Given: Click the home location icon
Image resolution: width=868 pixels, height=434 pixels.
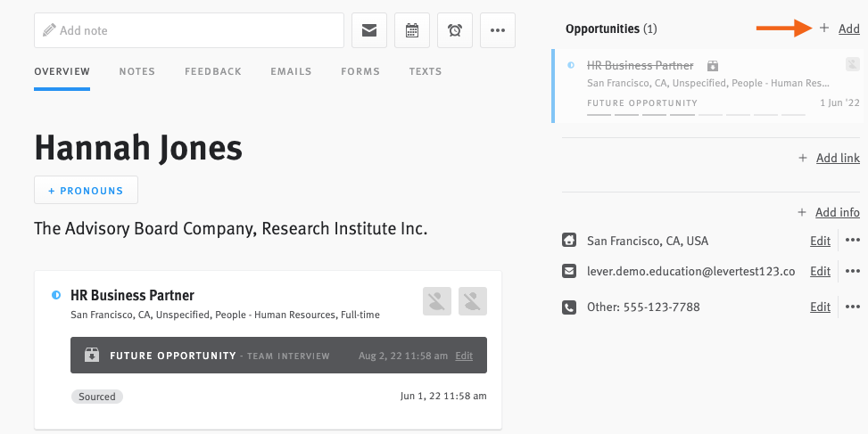Looking at the screenshot, I should [x=569, y=240].
